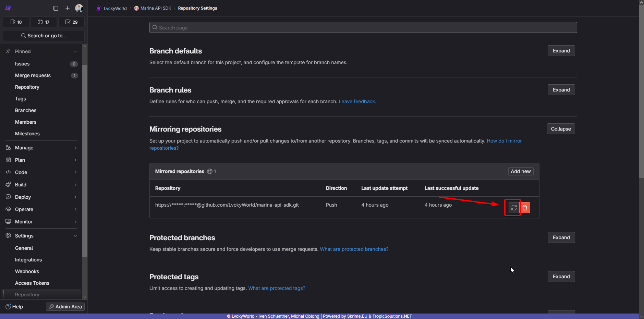Viewport: 644px width, 319px height.
Task: Open to-do list counter showing 29
Action: point(71,22)
